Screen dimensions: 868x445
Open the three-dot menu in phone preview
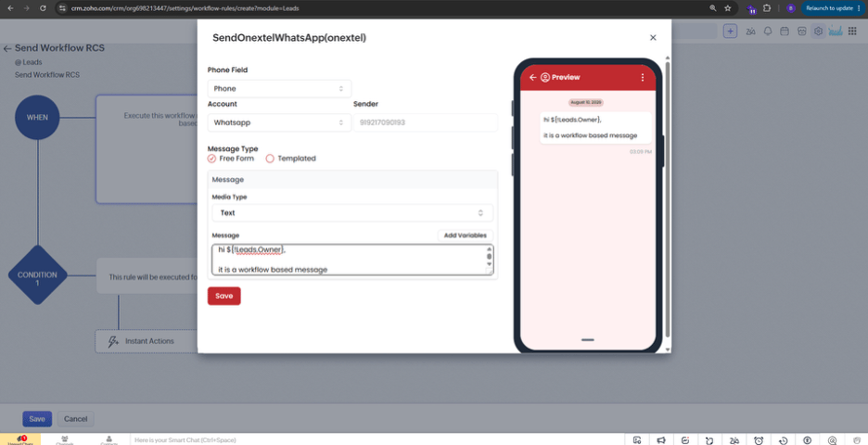(642, 78)
